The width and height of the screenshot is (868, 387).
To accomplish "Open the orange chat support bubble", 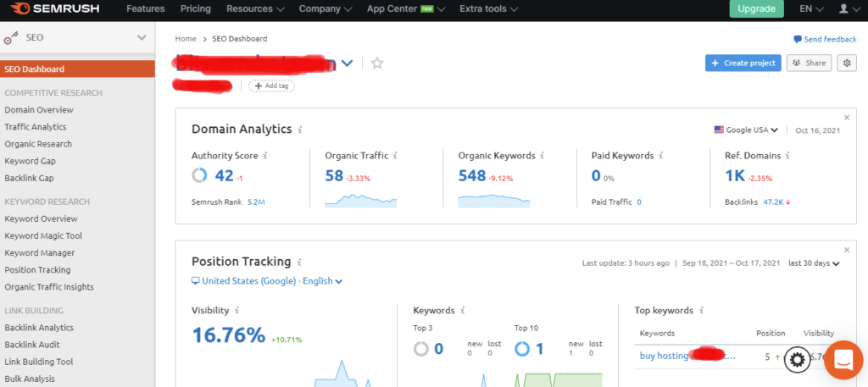I will point(843,359).
